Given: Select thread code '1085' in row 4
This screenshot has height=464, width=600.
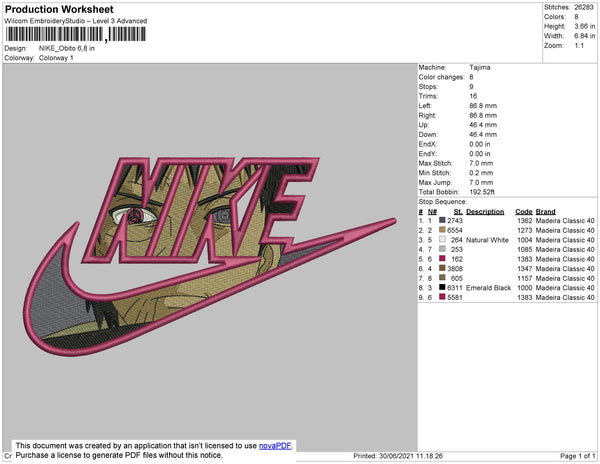Looking at the screenshot, I should click(525, 249).
